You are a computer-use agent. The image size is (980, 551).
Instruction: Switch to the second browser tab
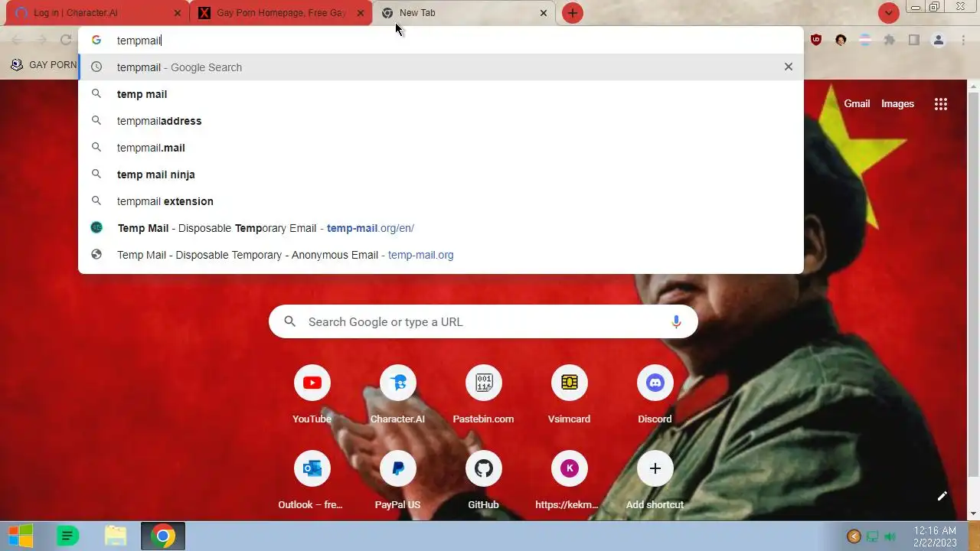(x=281, y=13)
